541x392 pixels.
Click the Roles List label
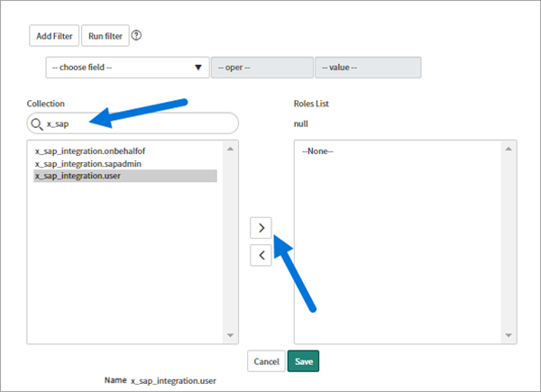(x=311, y=104)
